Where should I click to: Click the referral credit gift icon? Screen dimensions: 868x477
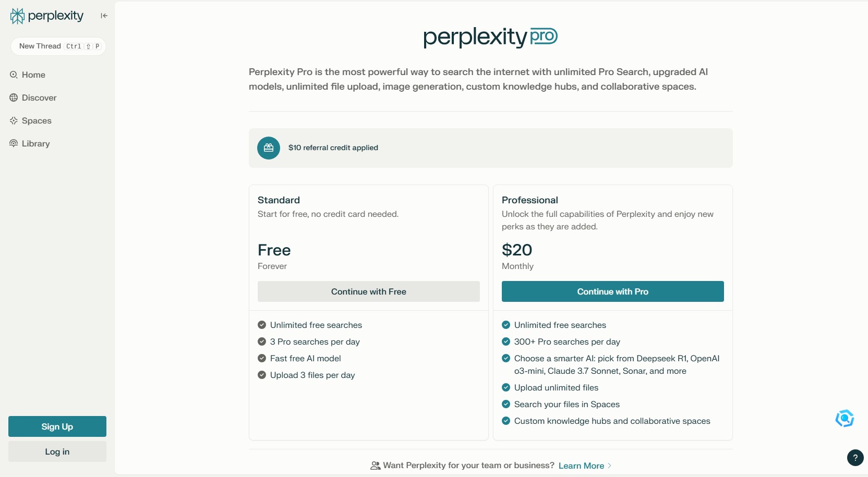point(269,148)
